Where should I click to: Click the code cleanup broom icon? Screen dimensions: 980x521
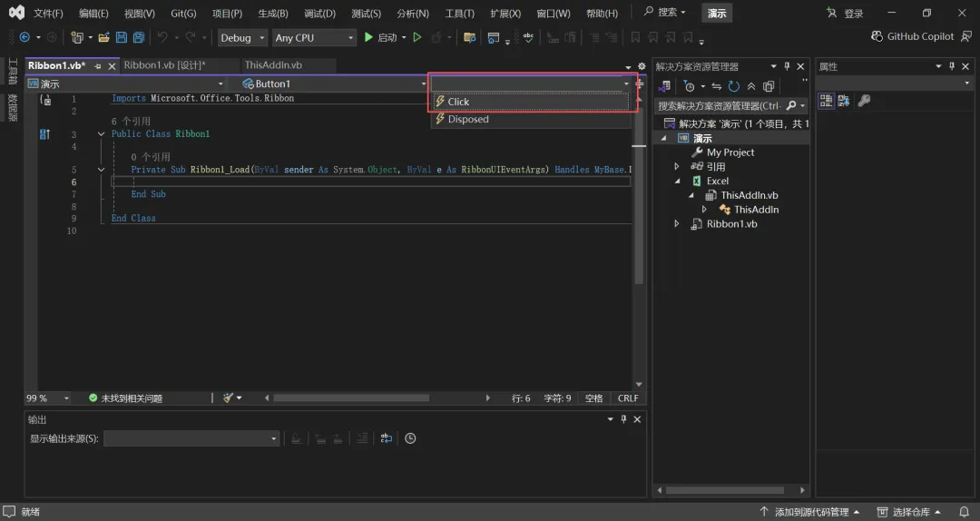[x=229, y=398]
